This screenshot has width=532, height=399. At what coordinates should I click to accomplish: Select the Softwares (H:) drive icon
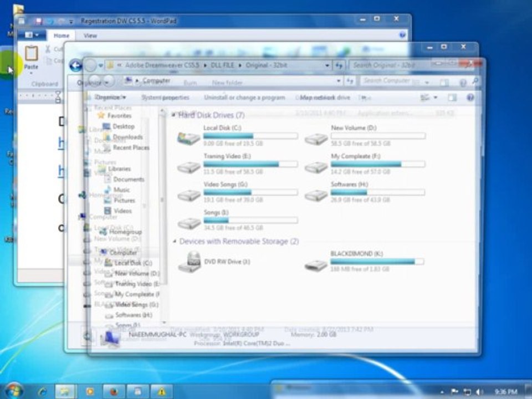pos(316,195)
